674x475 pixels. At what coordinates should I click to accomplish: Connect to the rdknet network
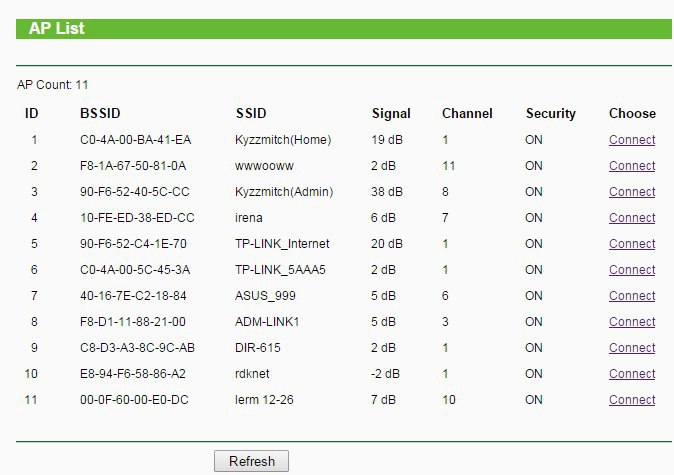point(632,374)
